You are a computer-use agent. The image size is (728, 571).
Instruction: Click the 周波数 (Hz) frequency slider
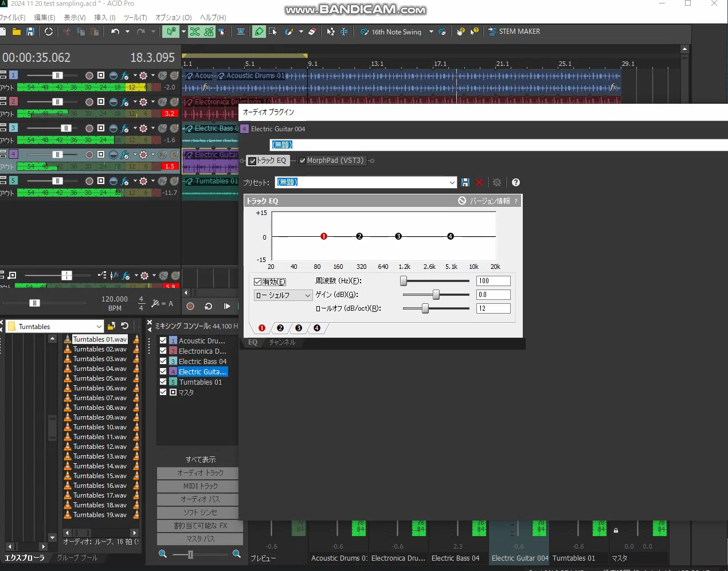pos(436,281)
